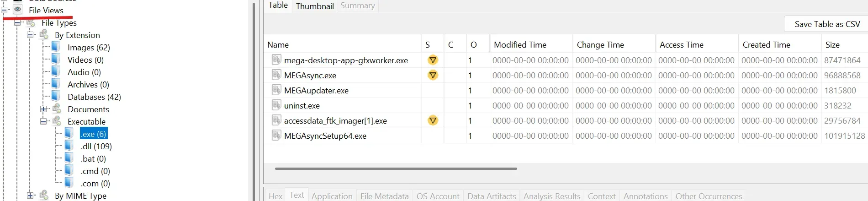The image size is (868, 201).
Task: Select the MEGAsyncSetup64.exe file name
Action: point(325,136)
